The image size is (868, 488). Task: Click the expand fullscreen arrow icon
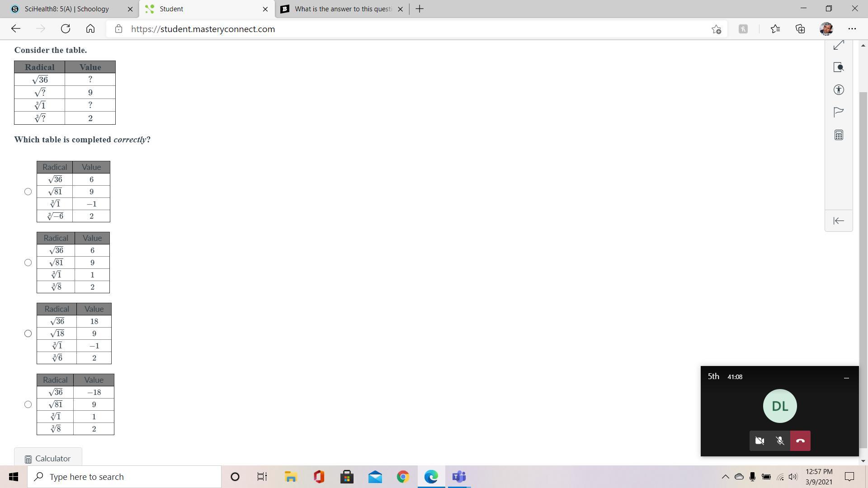tap(839, 46)
